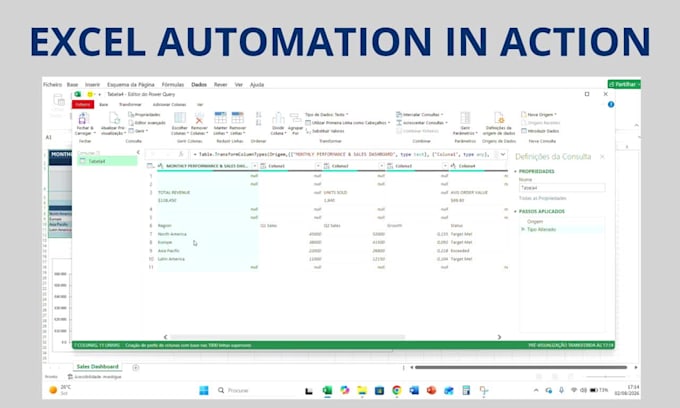This screenshot has width=680, height=408.
Task: Add a new sheet with plus button
Action: pos(136,368)
